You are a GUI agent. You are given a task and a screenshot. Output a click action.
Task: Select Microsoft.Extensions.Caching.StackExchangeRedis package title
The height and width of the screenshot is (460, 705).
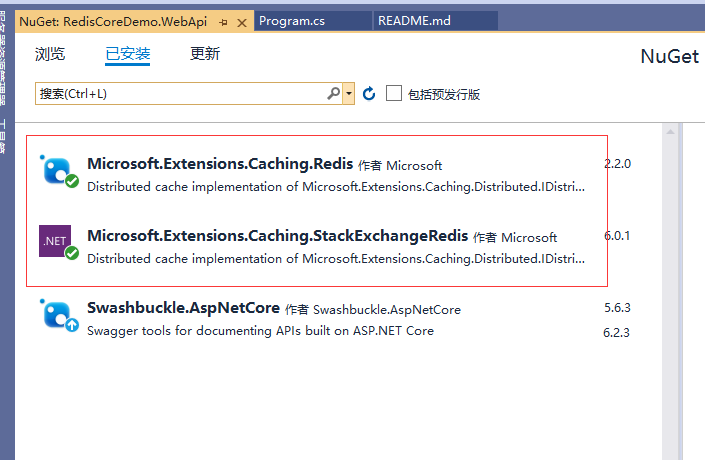tap(277, 236)
